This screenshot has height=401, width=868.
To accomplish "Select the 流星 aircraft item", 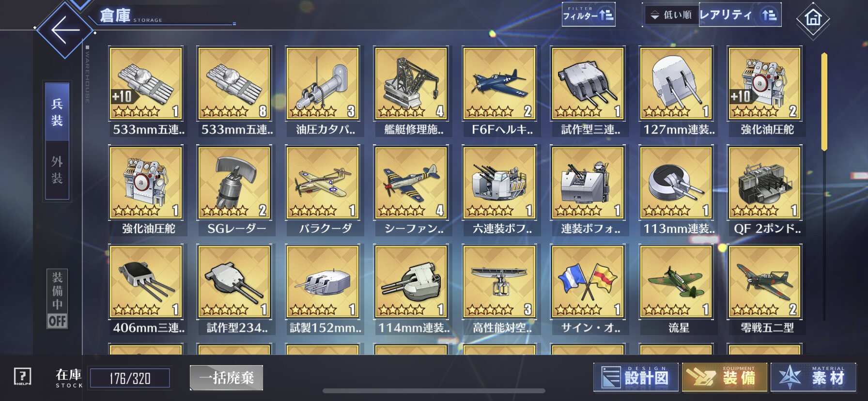I will pyautogui.click(x=676, y=290).
